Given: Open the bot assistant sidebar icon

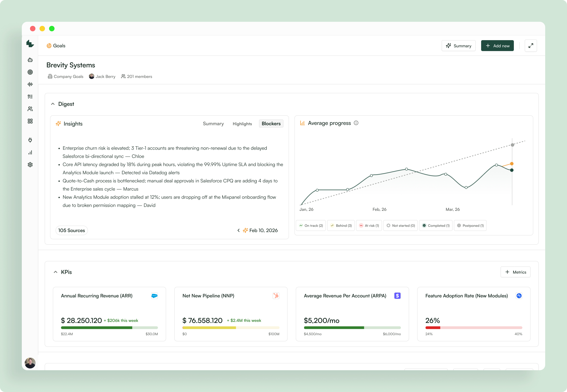Looking at the screenshot, I should pyautogui.click(x=30, y=60).
